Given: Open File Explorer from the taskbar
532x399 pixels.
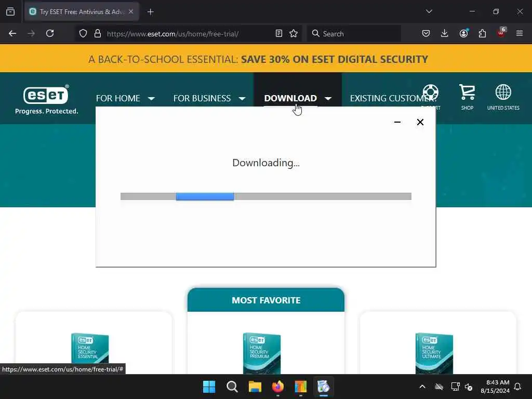Looking at the screenshot, I should [x=255, y=387].
